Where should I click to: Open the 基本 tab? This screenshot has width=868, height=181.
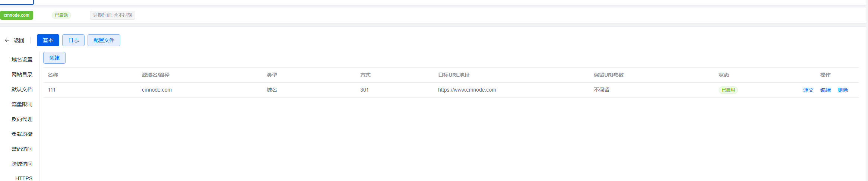tap(48, 40)
